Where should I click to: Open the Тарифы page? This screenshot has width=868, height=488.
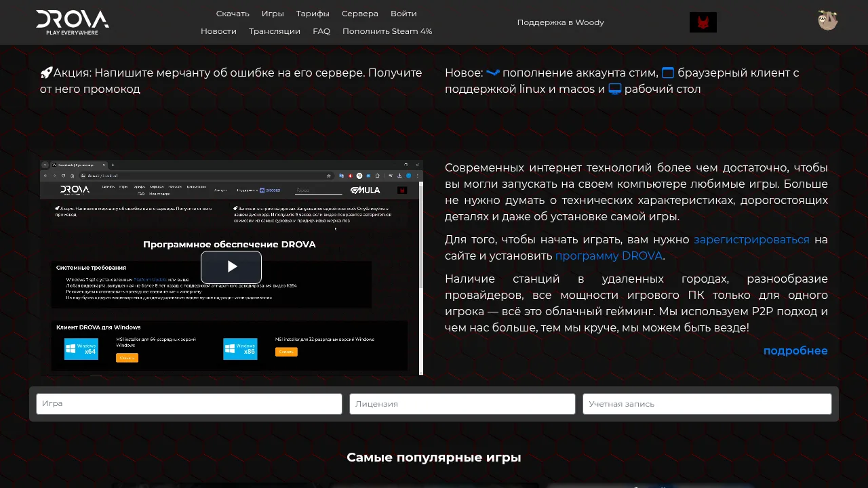313,14
